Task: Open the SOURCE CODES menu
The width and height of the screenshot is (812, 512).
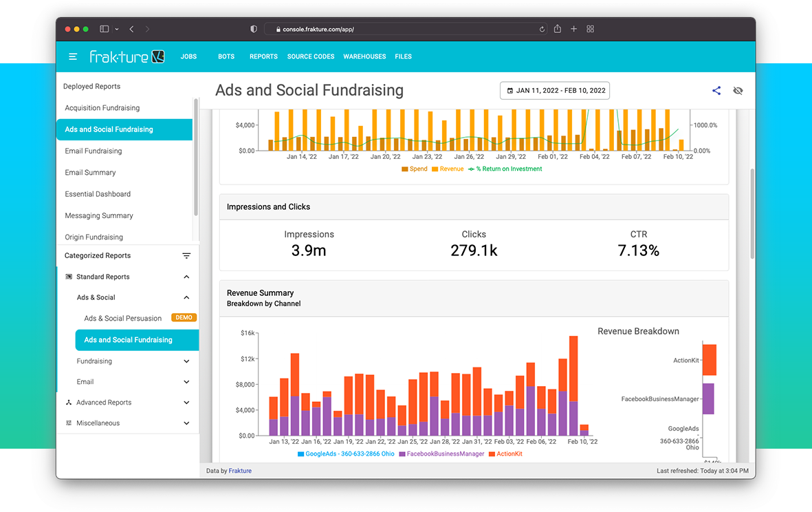Action: [x=311, y=56]
